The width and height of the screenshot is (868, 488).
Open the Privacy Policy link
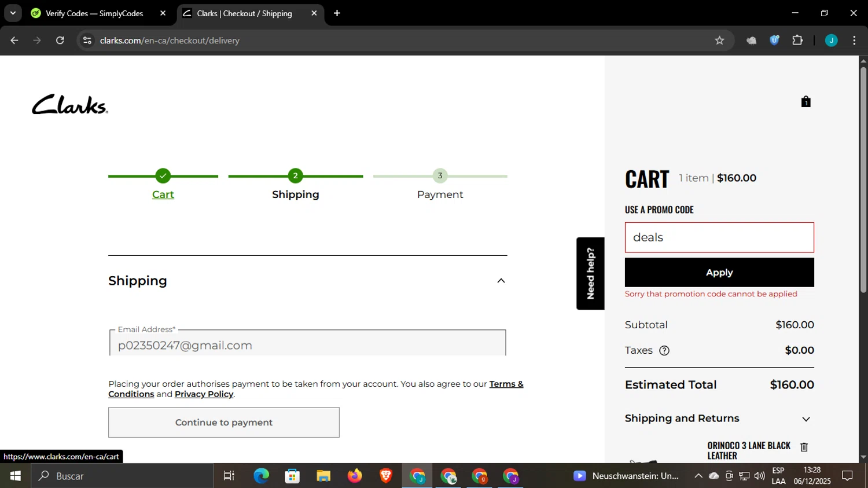click(x=204, y=394)
